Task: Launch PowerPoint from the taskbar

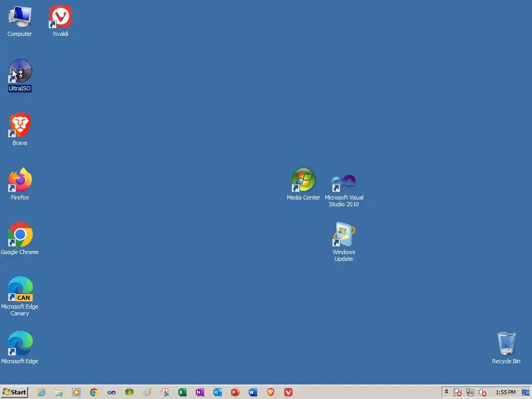Action: (x=235, y=393)
